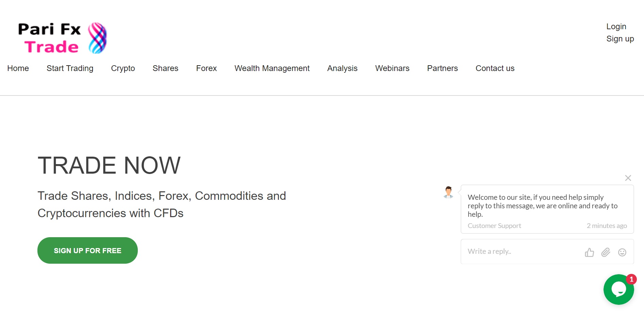Open the Analysis menu item
This screenshot has width=644, height=315.
click(342, 68)
